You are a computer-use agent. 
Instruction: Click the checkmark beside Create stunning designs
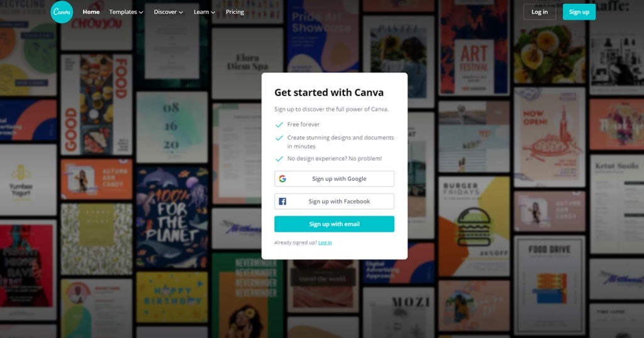point(279,138)
